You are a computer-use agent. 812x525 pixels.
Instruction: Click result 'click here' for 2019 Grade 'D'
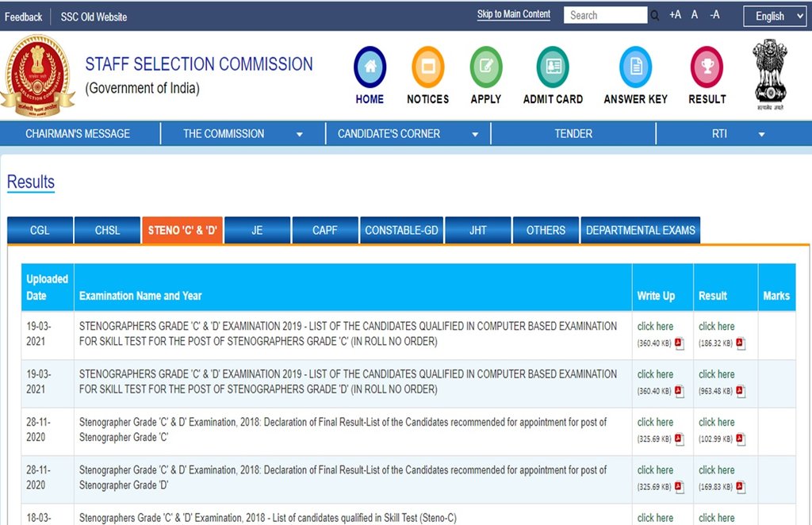click(x=717, y=374)
